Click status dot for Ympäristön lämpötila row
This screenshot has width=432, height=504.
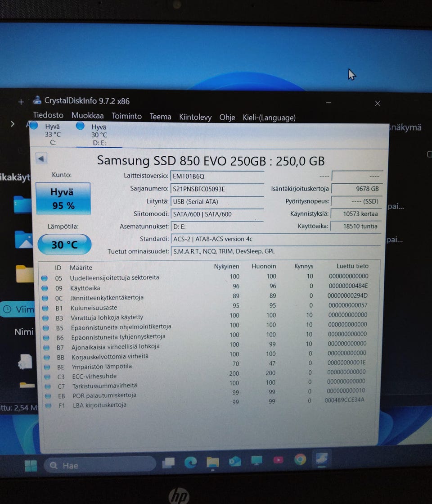(x=47, y=367)
